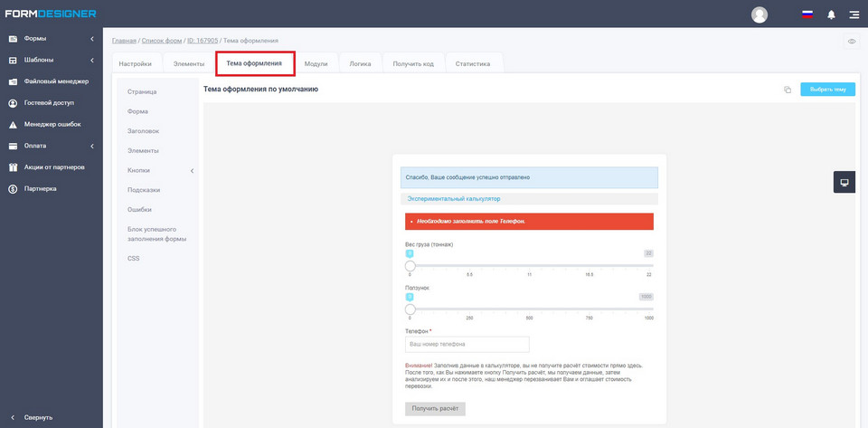Expand the Шаблоны sidebar menu

tap(51, 60)
